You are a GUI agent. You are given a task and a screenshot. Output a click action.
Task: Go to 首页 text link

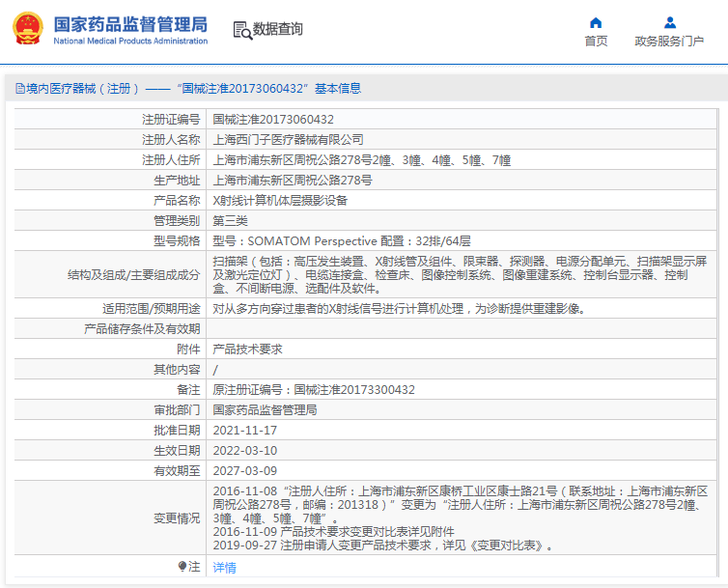(x=596, y=42)
